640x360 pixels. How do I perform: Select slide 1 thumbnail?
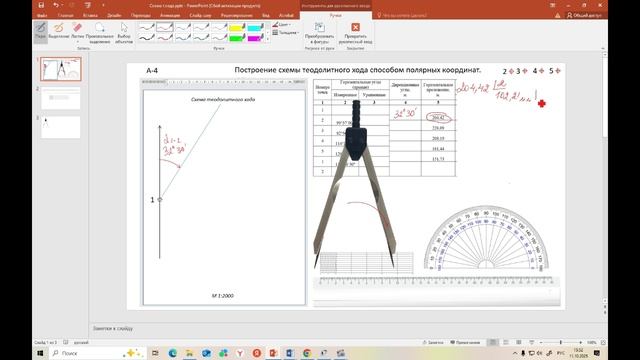click(61, 69)
